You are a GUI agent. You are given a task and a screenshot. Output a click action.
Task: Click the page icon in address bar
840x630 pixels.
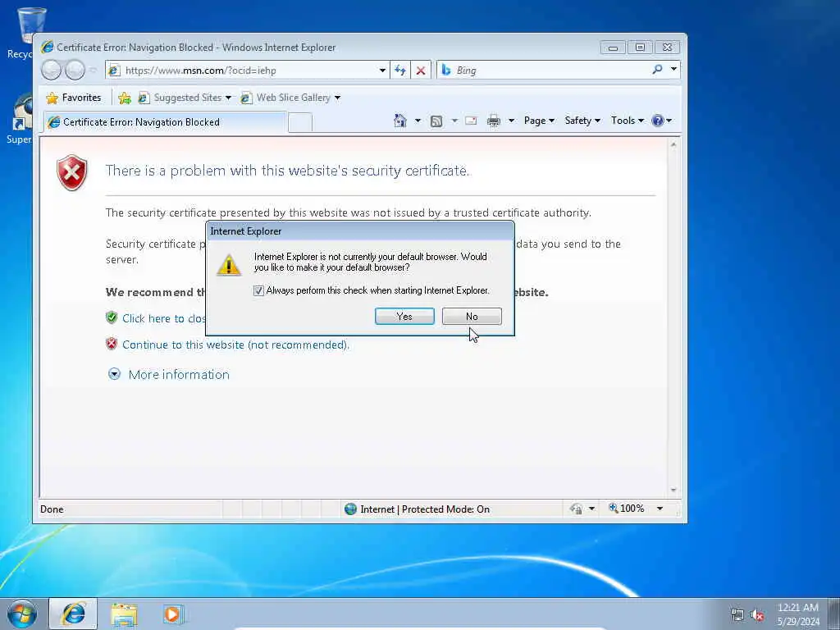[x=113, y=71]
